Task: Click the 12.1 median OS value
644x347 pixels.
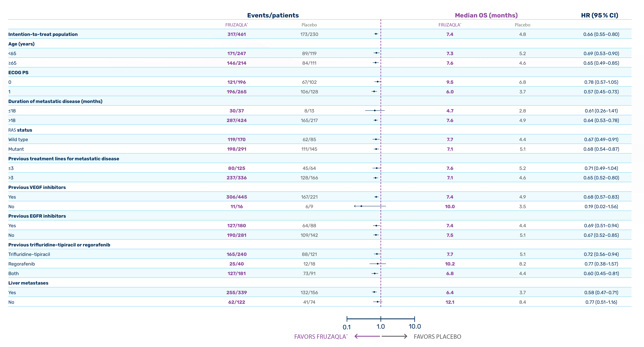Action: [x=450, y=302]
